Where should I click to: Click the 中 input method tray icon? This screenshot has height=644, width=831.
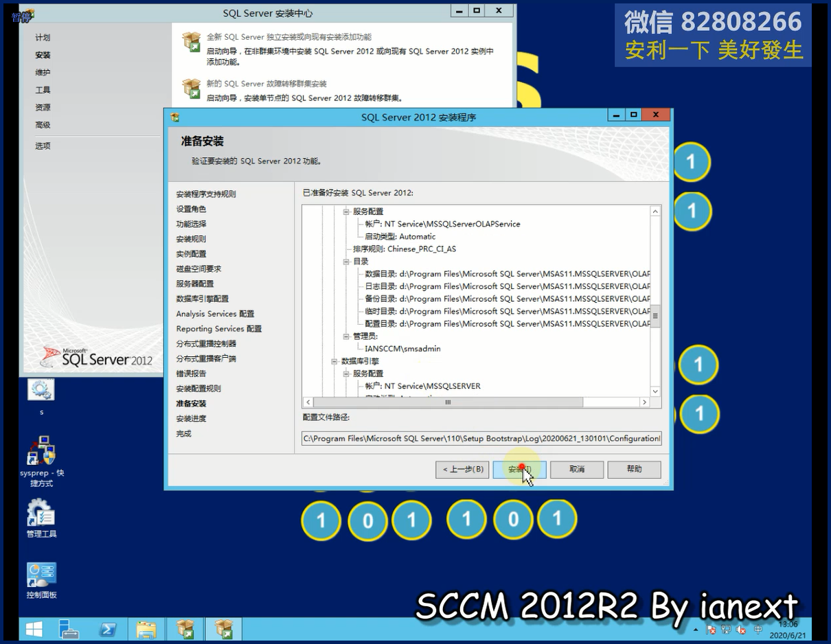[x=758, y=630]
